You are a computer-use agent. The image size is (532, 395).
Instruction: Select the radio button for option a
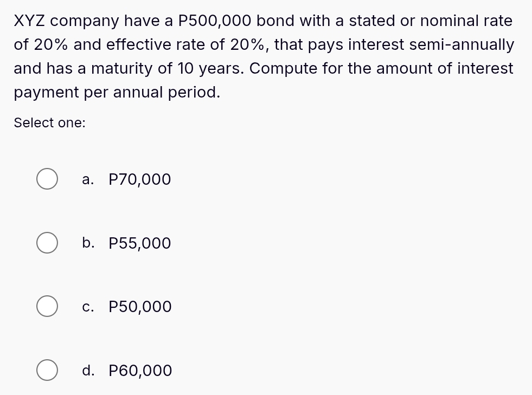point(47,179)
